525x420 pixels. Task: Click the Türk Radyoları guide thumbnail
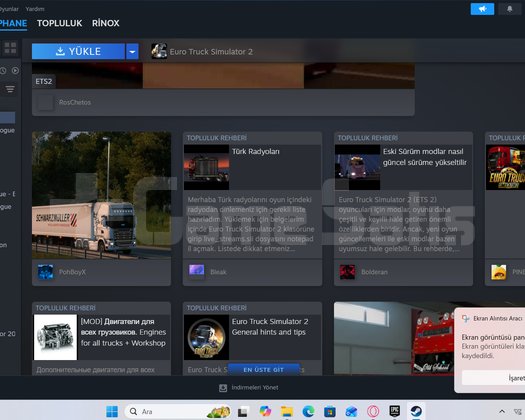pos(207,167)
